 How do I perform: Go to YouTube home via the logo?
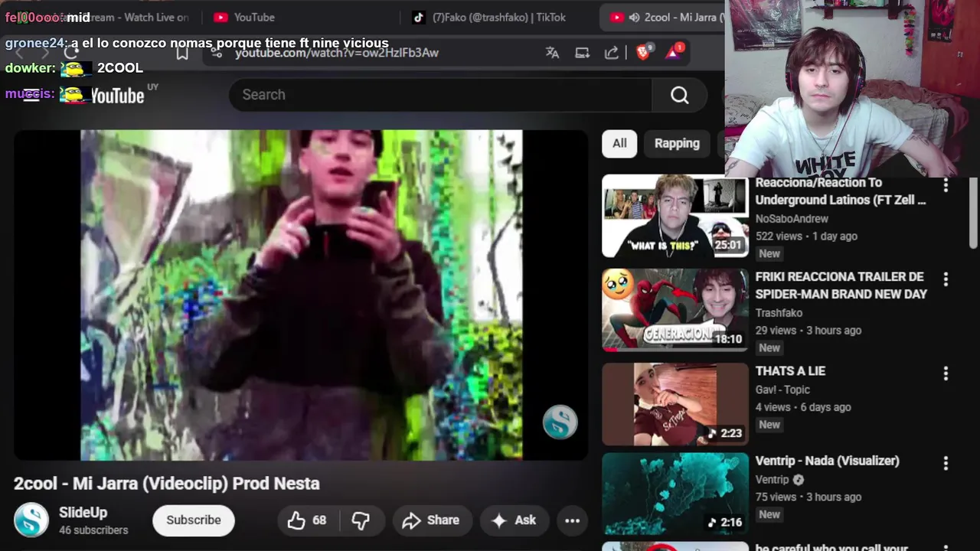coord(116,96)
